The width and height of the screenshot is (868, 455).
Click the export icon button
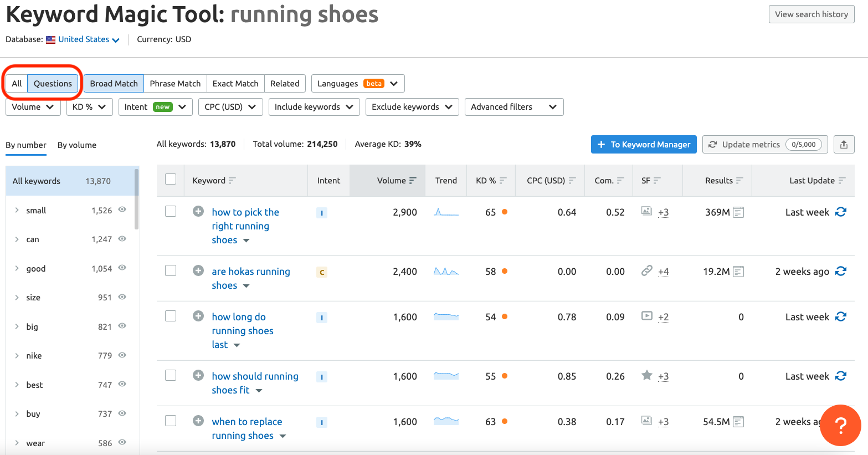[x=844, y=145]
